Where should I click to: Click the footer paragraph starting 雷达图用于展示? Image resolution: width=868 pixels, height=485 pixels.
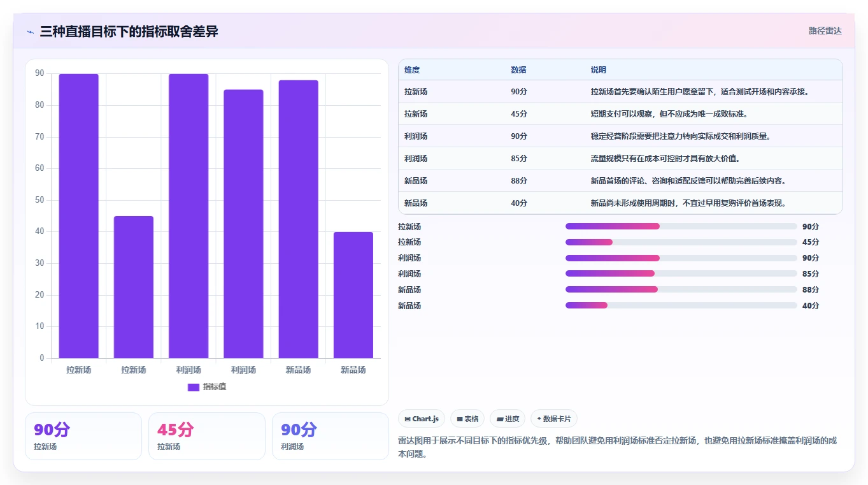tap(617, 447)
